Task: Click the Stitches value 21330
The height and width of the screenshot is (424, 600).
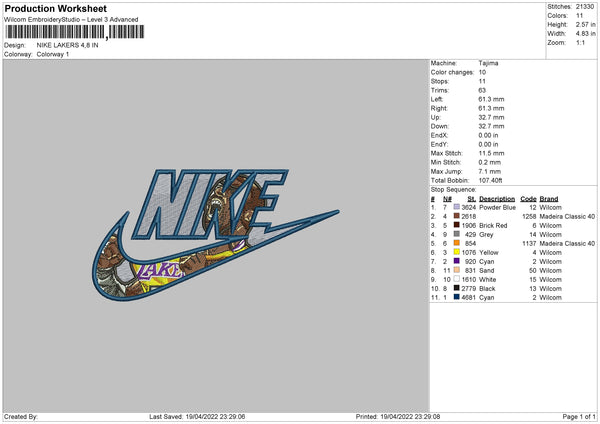Action: point(585,7)
